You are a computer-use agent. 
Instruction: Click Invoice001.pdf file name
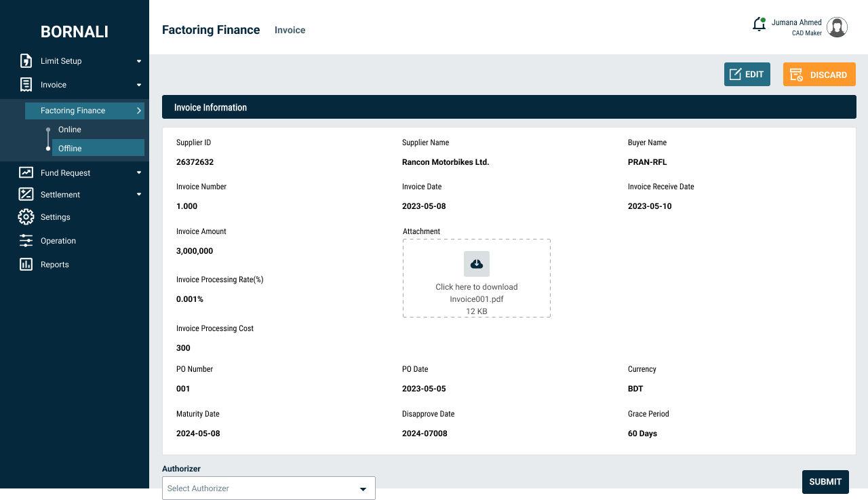pos(477,299)
